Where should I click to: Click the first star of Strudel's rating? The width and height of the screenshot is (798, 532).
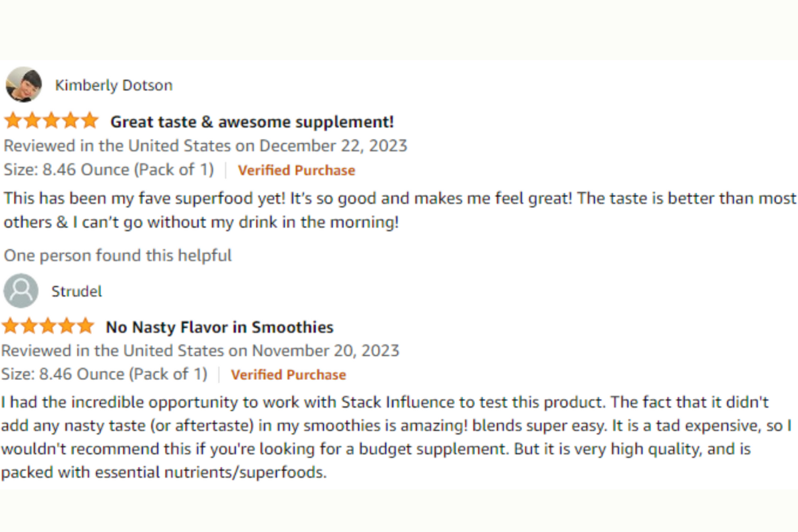click(x=9, y=326)
